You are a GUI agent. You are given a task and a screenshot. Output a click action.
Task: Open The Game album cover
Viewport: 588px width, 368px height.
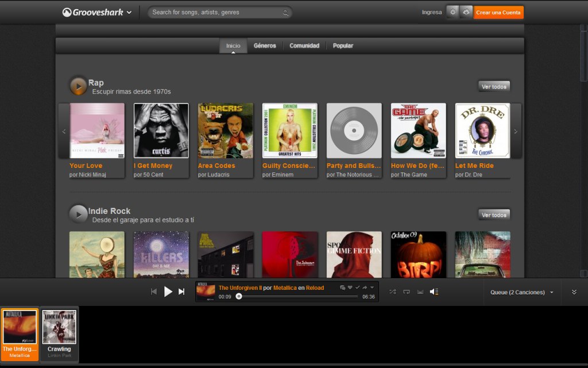pyautogui.click(x=419, y=131)
